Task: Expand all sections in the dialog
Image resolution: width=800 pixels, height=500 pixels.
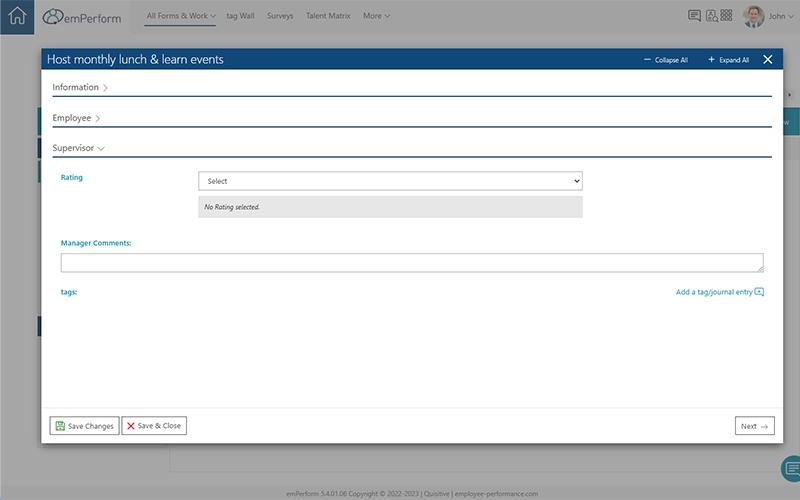Action: click(729, 60)
